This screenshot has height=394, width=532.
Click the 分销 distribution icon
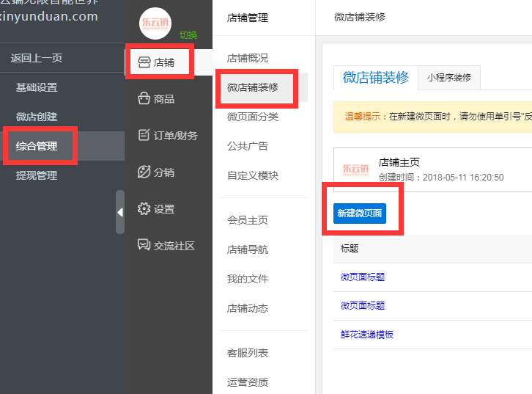[144, 172]
